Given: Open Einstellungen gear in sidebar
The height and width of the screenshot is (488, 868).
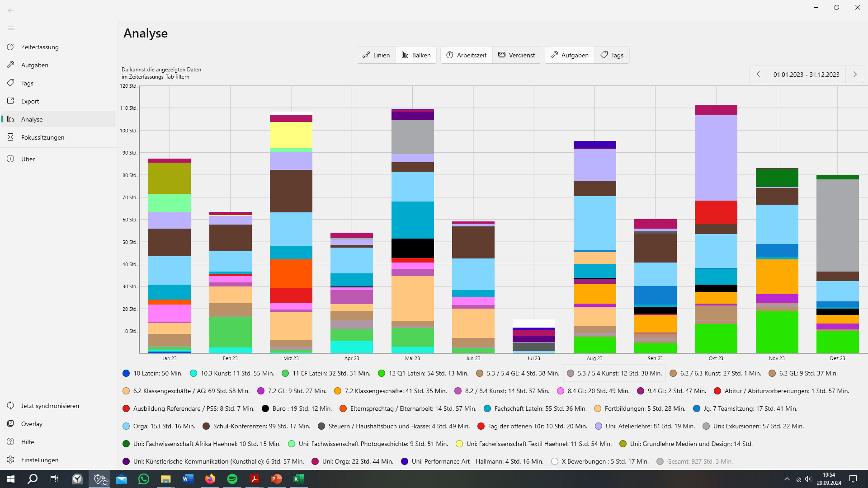Looking at the screenshot, I should pyautogui.click(x=11, y=460).
